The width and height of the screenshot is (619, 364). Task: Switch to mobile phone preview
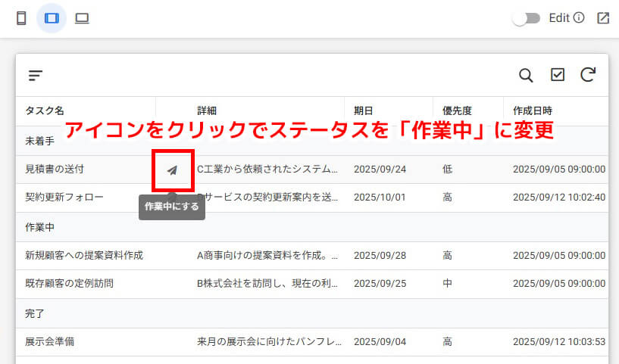click(x=21, y=18)
